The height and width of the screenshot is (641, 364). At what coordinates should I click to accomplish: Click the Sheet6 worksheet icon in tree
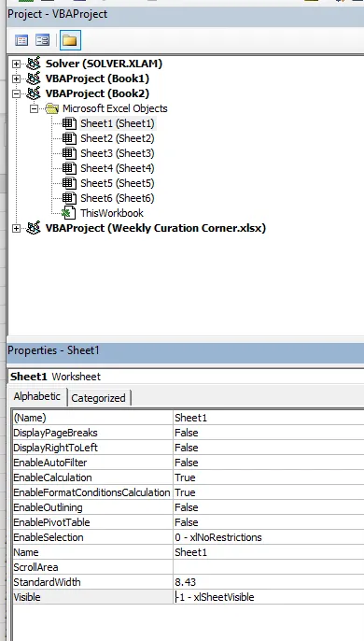coord(69,198)
